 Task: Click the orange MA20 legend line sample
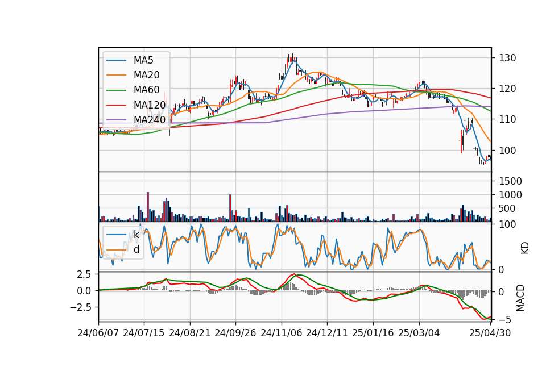116,75
